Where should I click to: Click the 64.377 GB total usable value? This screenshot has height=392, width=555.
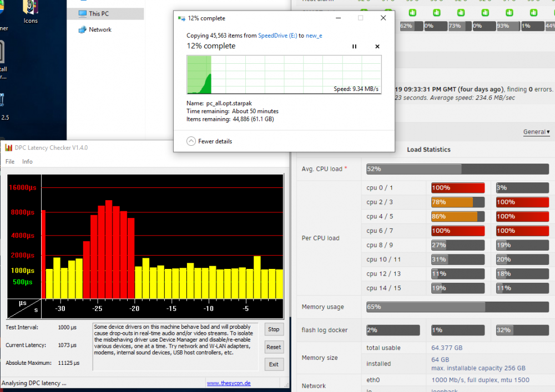[447, 348]
